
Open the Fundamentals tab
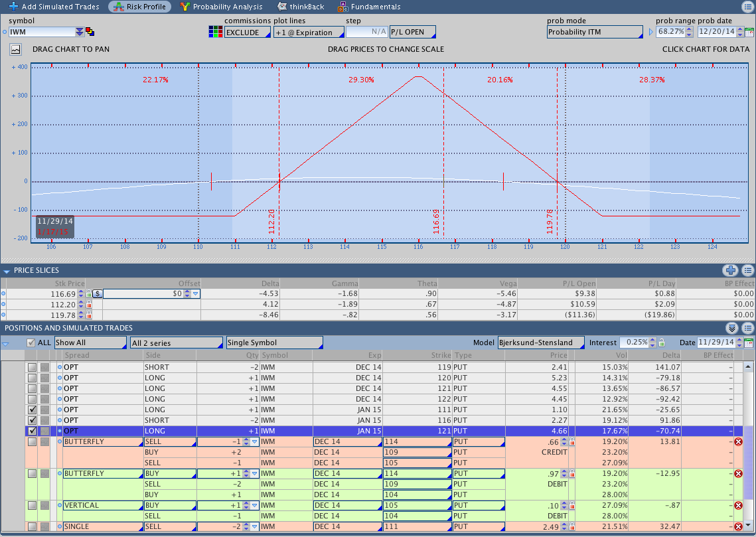click(x=369, y=7)
